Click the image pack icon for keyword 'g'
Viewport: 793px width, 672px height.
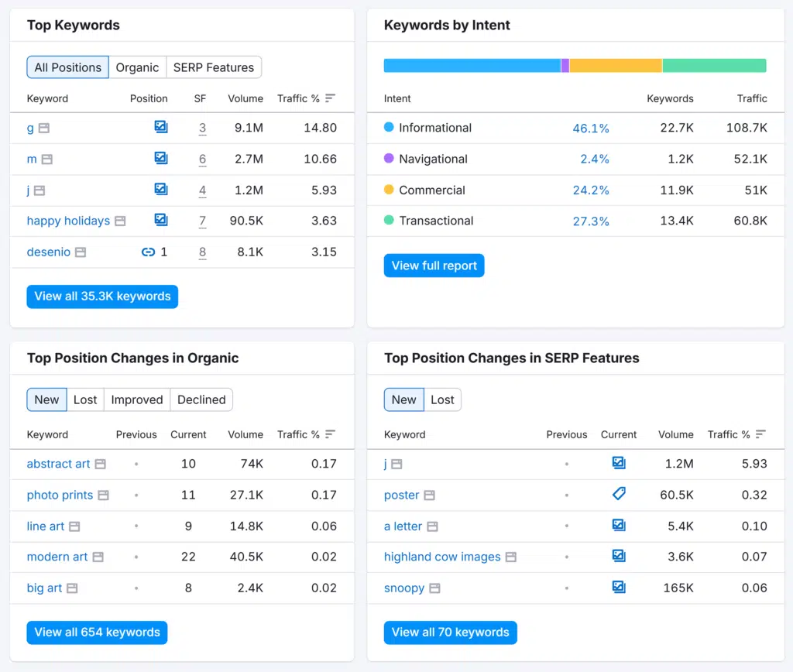161,127
